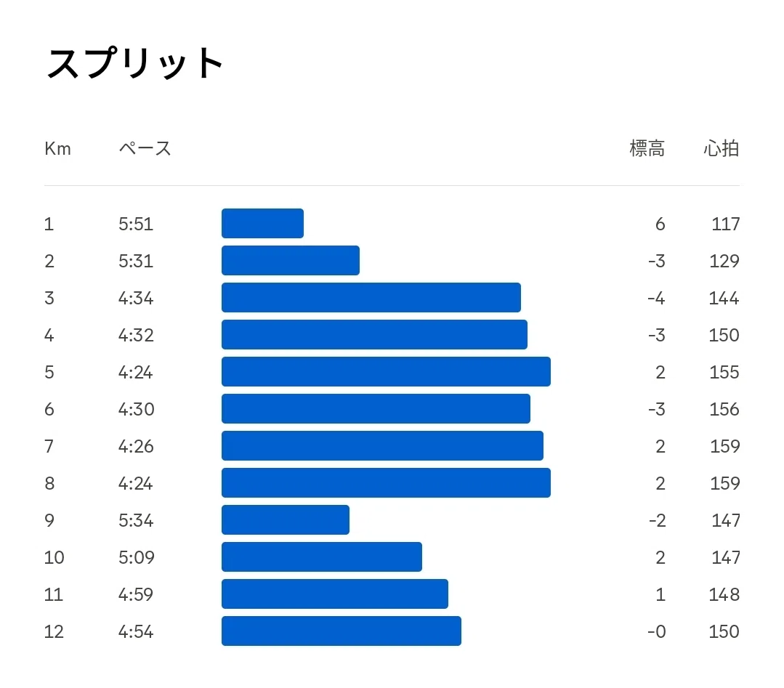Click the km 4 pace bar
784x688 pixels.
point(374,334)
